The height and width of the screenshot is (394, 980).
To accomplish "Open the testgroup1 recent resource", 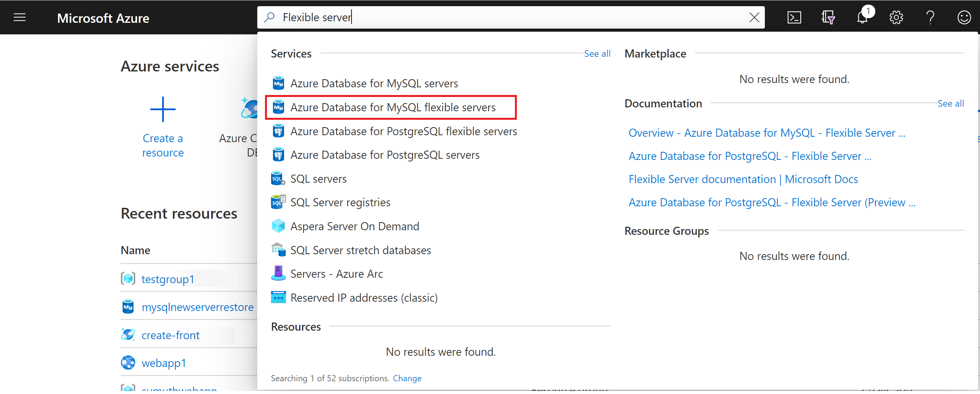I will point(168,279).
